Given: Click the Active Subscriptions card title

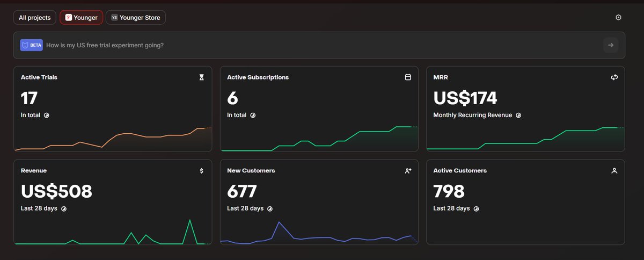Looking at the screenshot, I should click(258, 77).
